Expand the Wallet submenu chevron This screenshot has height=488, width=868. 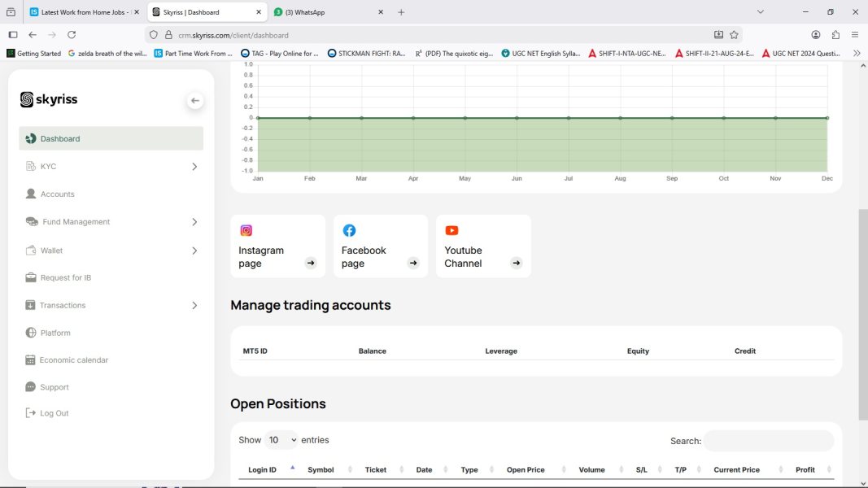(x=194, y=251)
